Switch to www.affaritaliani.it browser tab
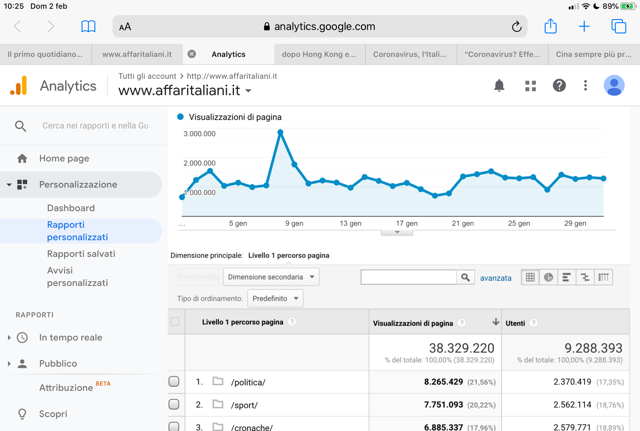 (137, 54)
